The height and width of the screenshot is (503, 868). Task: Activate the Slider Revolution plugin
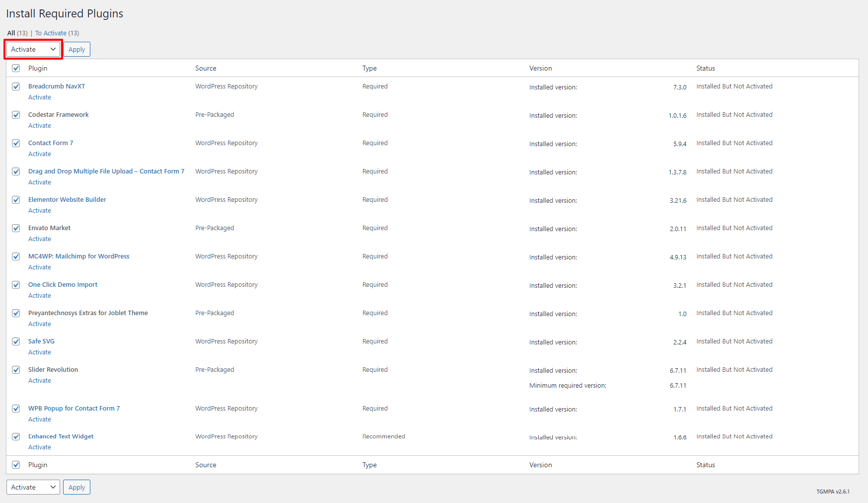pyautogui.click(x=40, y=381)
